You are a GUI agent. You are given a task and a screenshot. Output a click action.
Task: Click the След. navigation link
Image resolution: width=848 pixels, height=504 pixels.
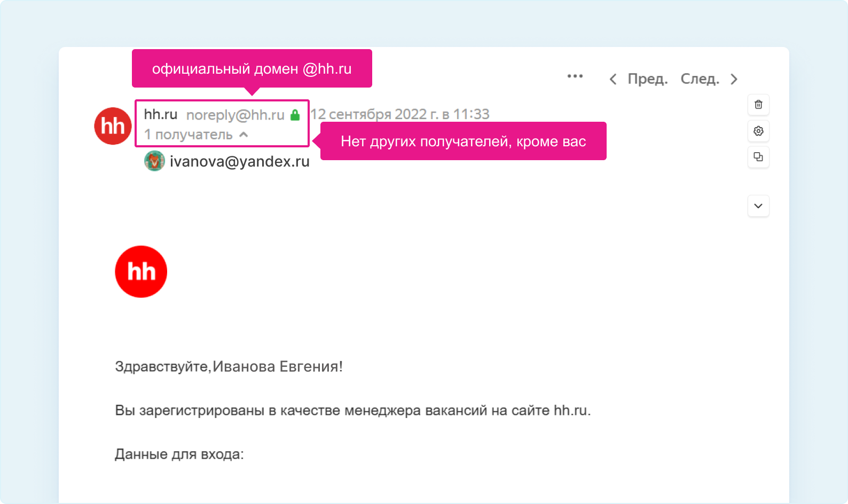click(700, 79)
